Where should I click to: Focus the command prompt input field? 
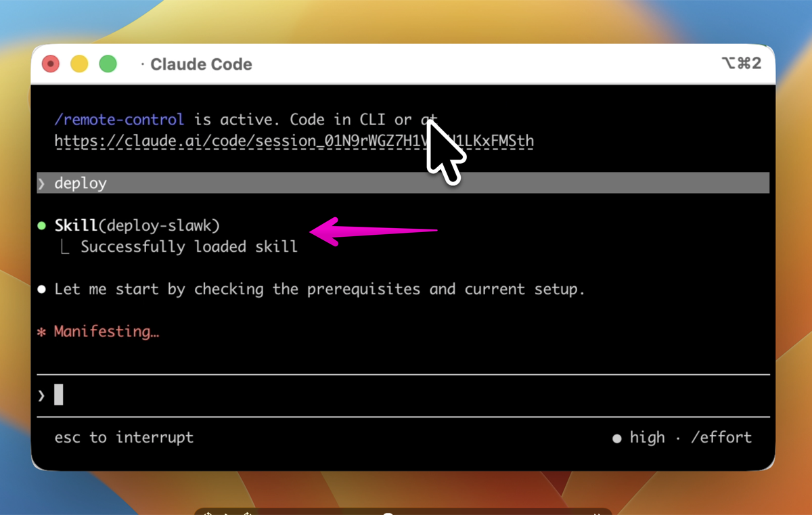(403, 395)
